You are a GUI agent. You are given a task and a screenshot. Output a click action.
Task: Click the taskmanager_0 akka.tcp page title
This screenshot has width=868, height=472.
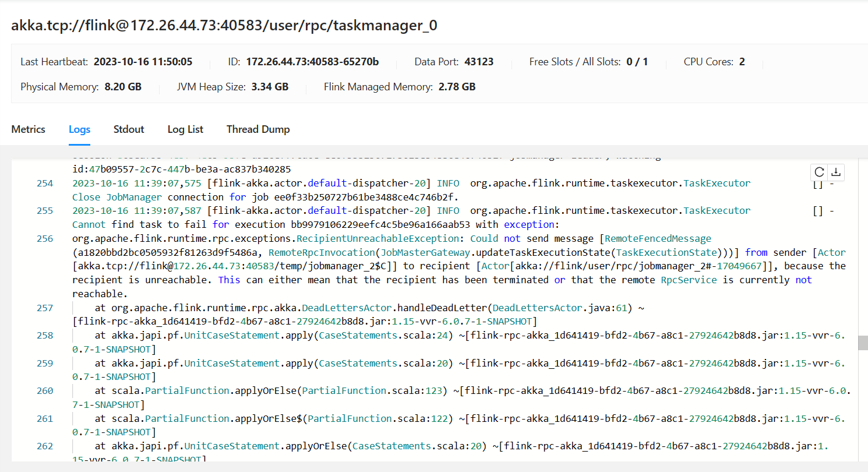point(224,25)
